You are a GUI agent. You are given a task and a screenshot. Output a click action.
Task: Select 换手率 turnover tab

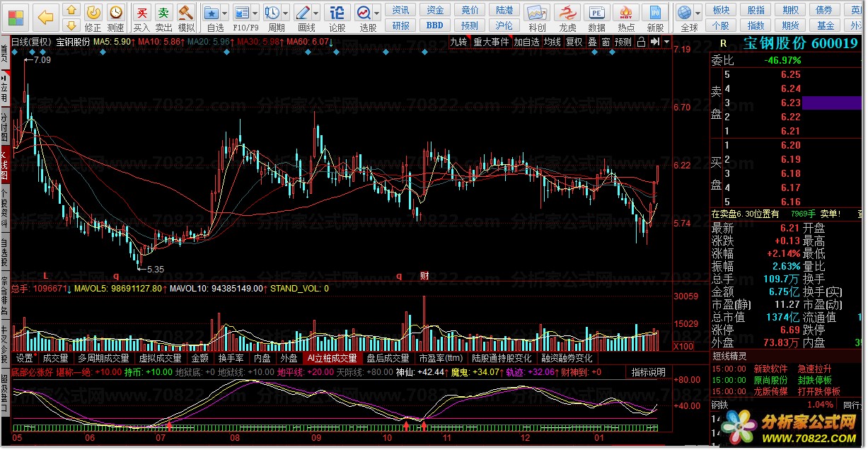click(231, 359)
